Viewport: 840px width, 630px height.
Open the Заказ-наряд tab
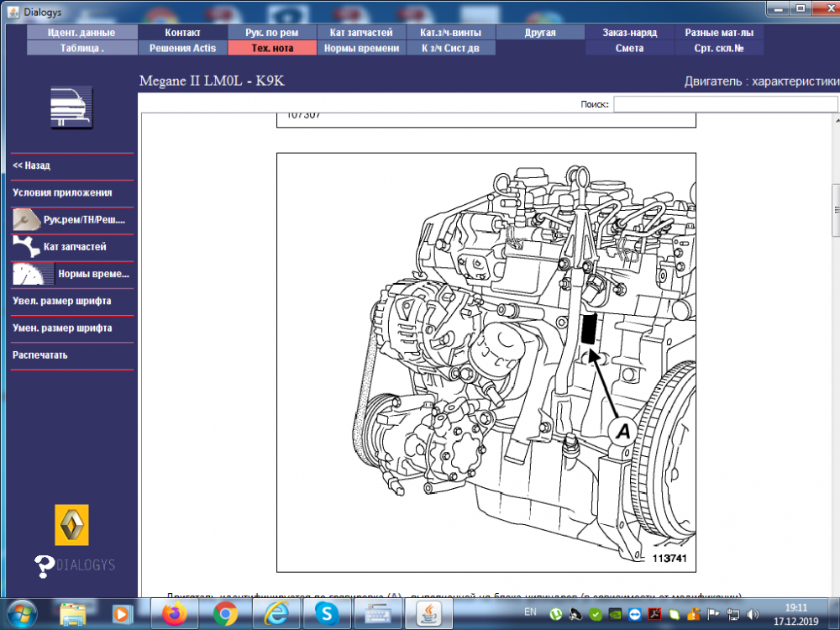[629, 32]
